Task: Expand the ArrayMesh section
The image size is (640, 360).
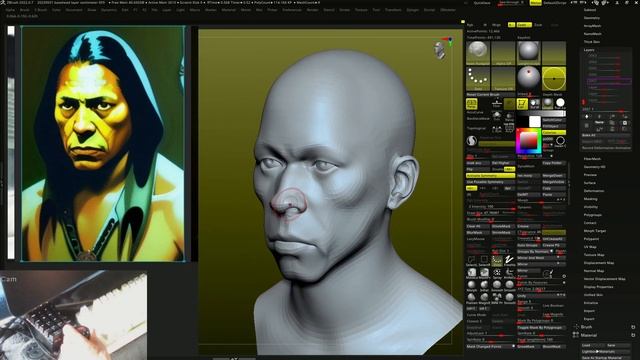Action: tap(592, 26)
